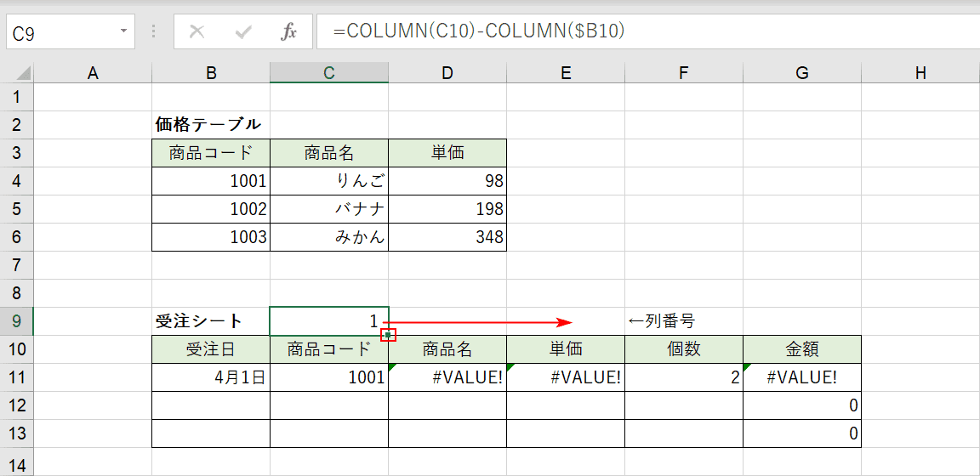Click the fill handle on cell C9
Viewport: 980px width, 476px height.
[x=388, y=336]
